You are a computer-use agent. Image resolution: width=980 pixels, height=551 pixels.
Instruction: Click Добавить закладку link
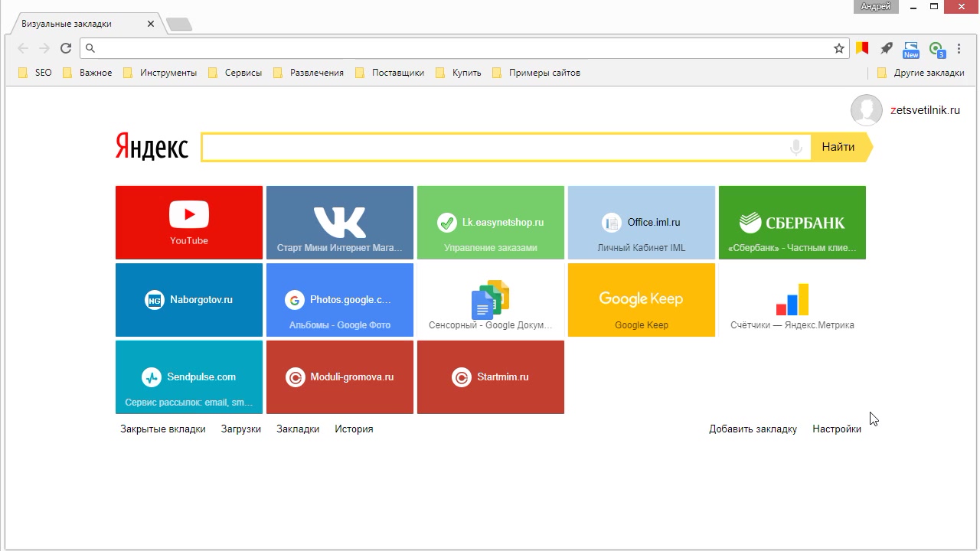click(753, 429)
